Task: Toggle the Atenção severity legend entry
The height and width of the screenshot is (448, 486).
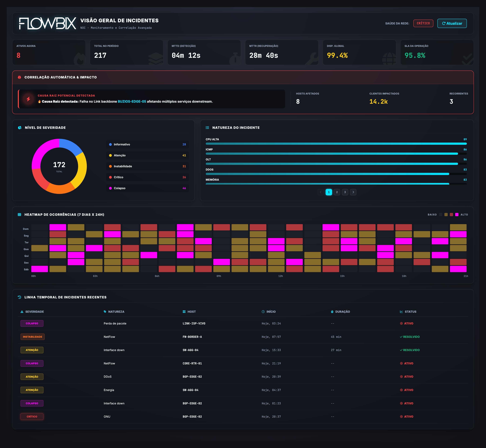Action: 147,155
